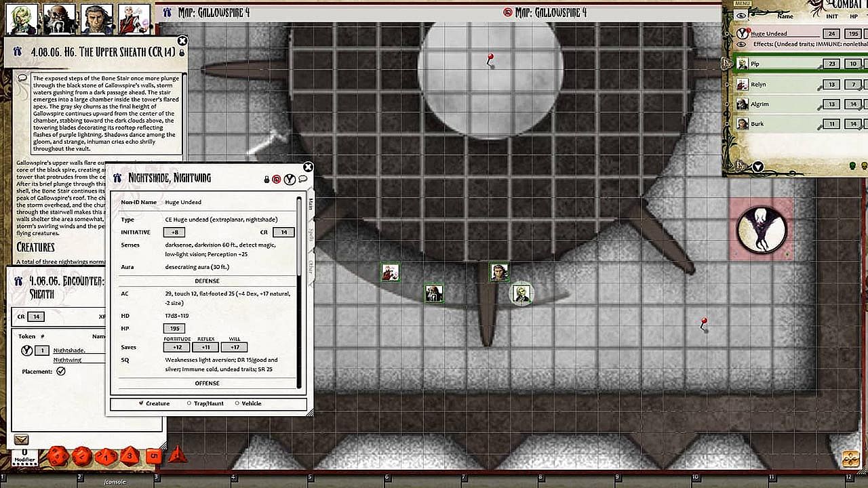Pick the d12 red die

click(x=81, y=455)
